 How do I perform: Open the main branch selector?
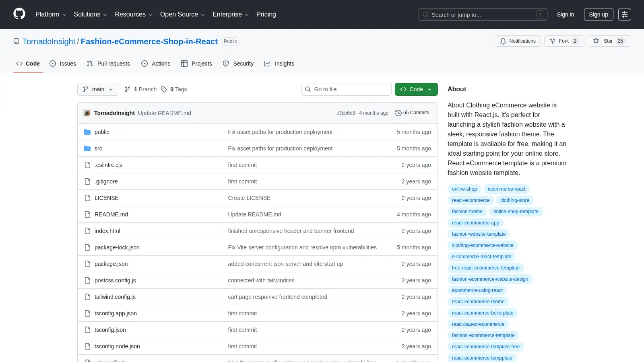[x=98, y=89]
